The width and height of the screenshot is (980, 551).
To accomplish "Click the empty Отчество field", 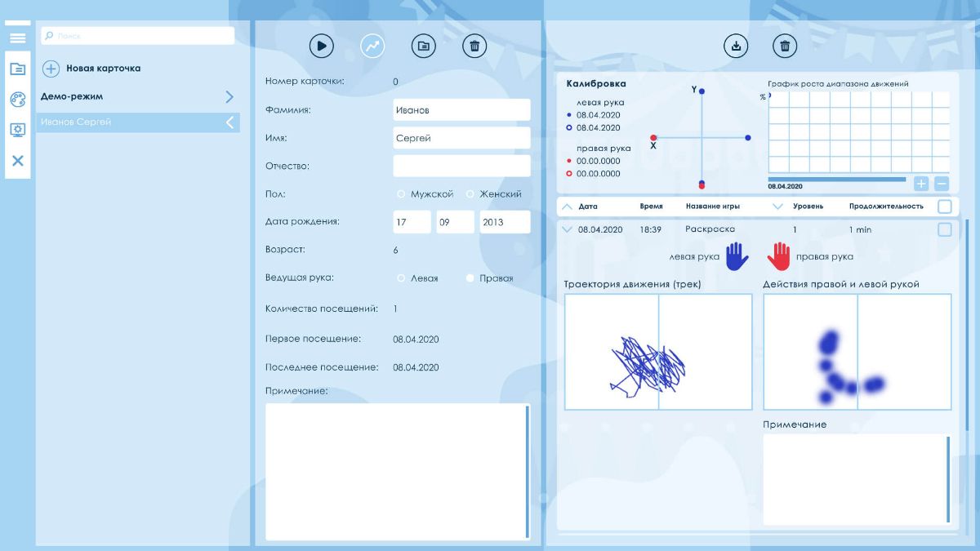I will (x=461, y=166).
